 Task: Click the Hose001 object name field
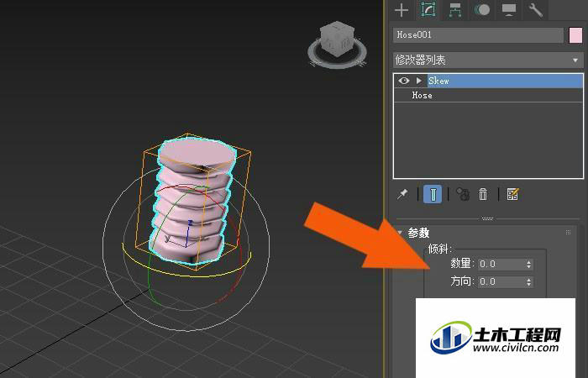coord(478,35)
